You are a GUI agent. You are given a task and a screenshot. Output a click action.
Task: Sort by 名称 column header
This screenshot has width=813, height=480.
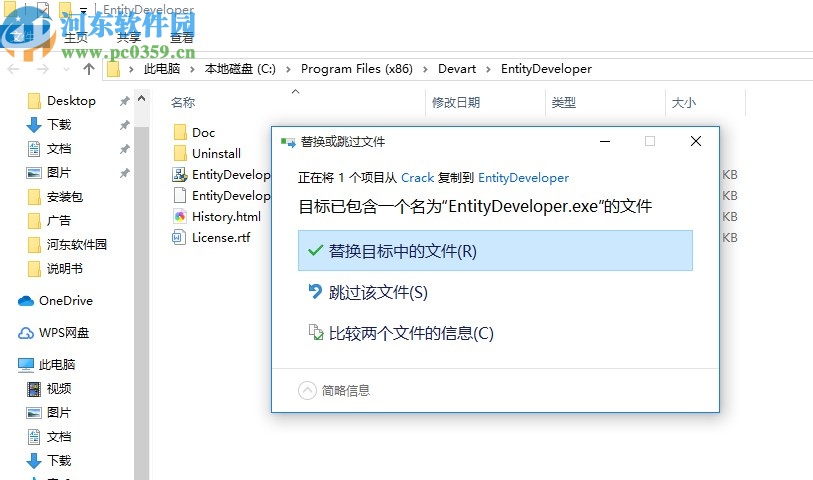(x=183, y=103)
